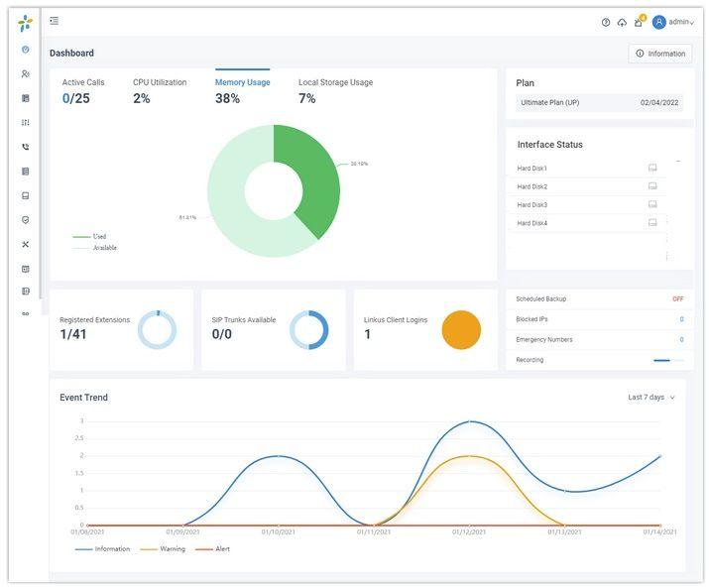Show the Active Calls tab
This screenshot has height=588, width=709.
pos(82,82)
